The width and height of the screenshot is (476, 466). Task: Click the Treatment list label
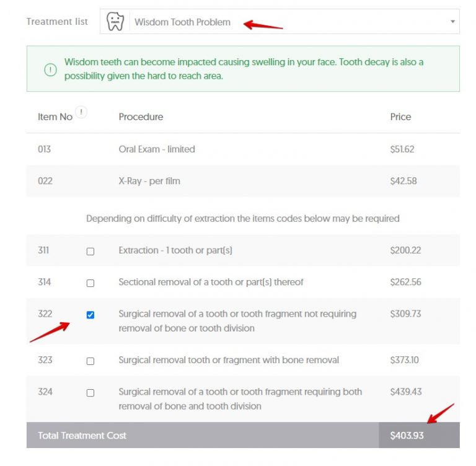point(57,22)
